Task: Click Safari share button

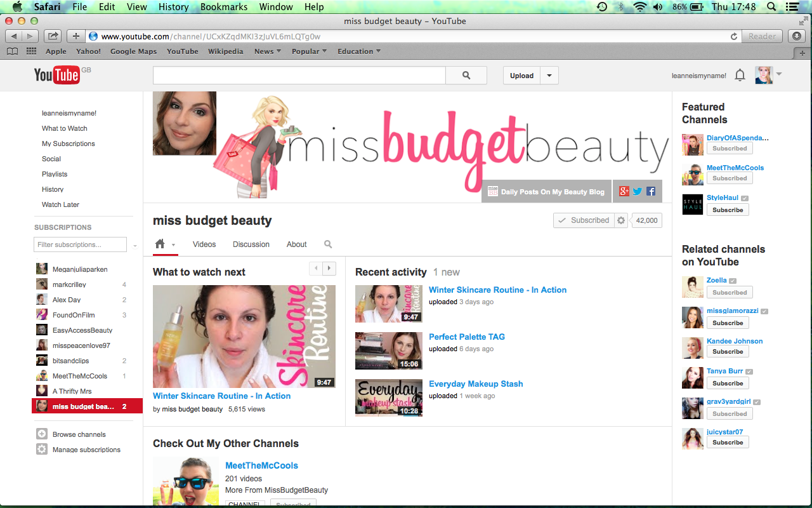Action: tap(53, 36)
